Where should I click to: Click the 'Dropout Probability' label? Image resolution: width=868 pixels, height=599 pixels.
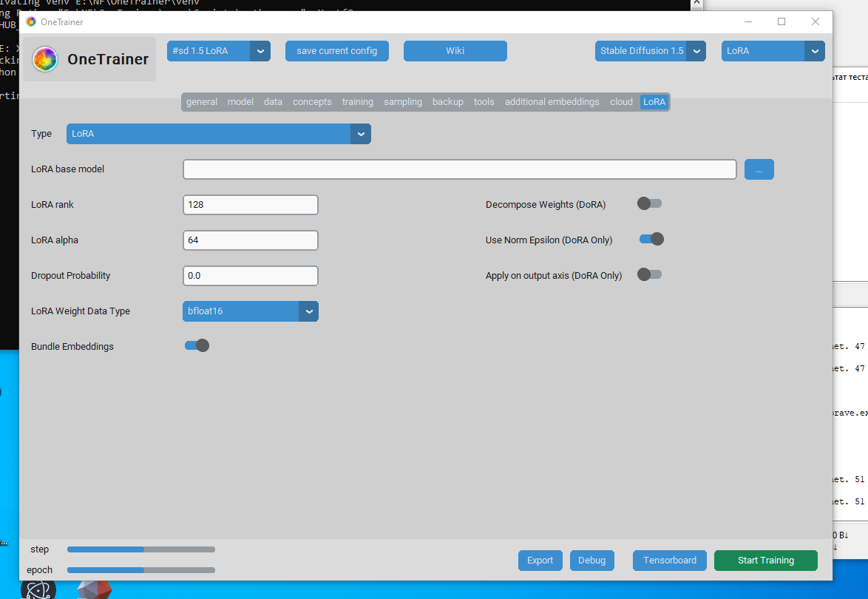click(70, 276)
